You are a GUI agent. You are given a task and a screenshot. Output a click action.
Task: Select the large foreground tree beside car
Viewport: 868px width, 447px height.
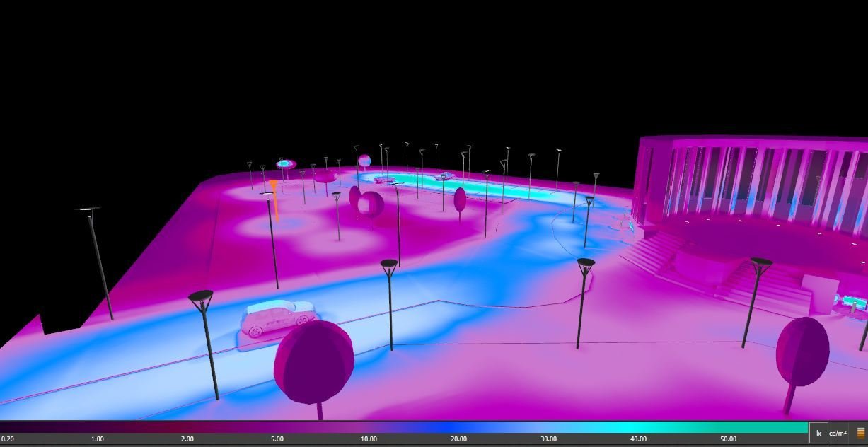(x=314, y=362)
